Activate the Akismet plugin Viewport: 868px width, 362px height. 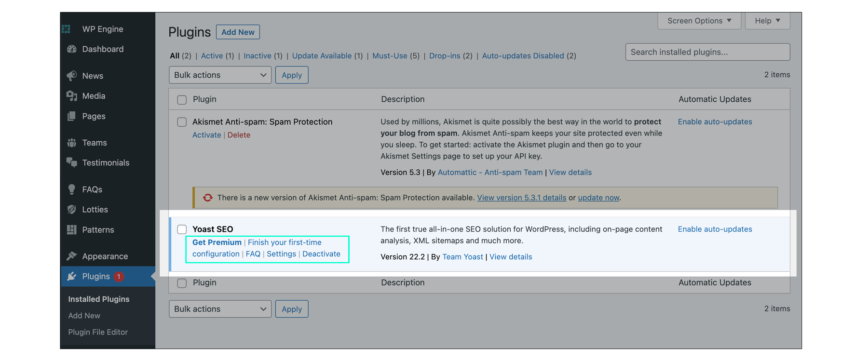pyautogui.click(x=206, y=135)
